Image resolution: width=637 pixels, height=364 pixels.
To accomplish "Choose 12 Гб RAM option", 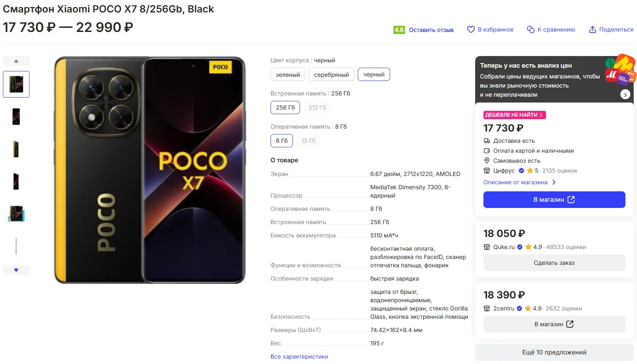I will click(308, 141).
